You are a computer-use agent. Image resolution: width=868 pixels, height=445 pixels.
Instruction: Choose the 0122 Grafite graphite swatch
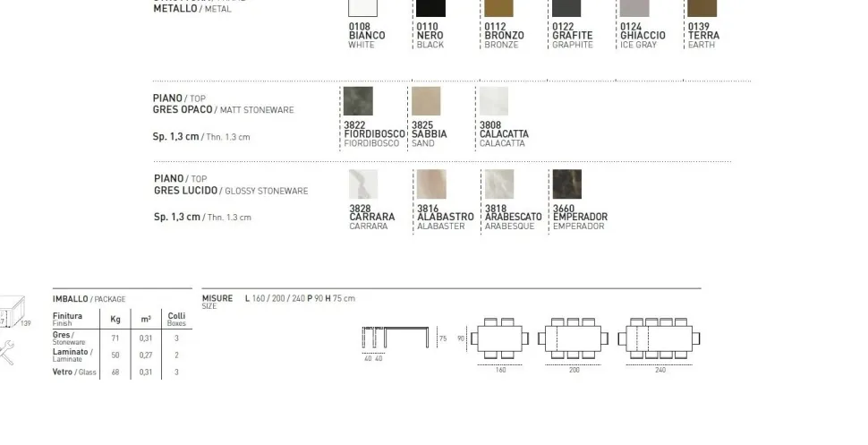[x=566, y=8]
